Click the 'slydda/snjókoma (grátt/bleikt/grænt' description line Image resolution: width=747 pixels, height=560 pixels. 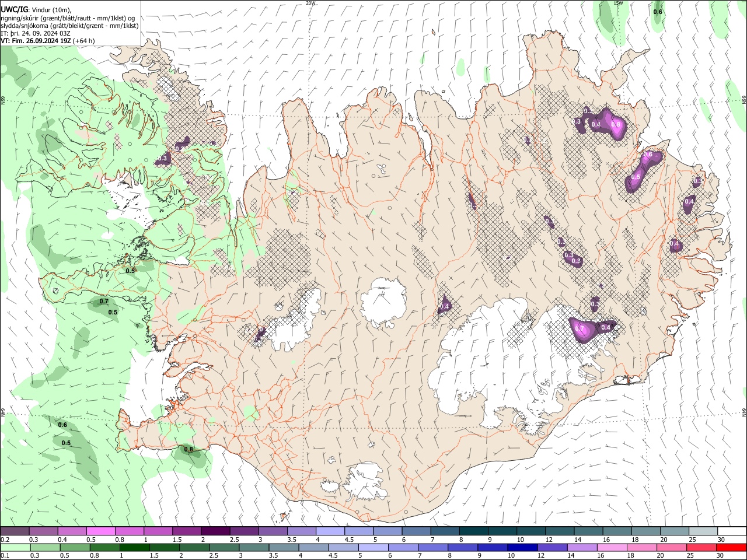click(x=69, y=26)
